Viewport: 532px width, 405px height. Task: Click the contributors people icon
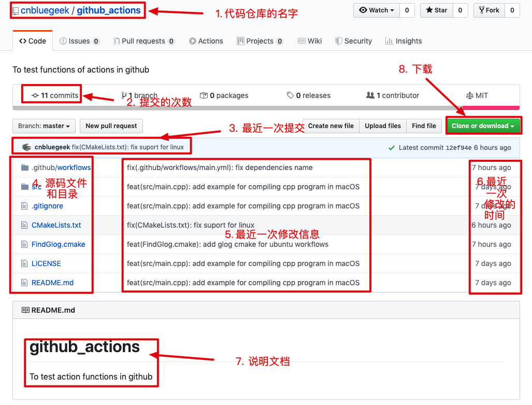[370, 95]
